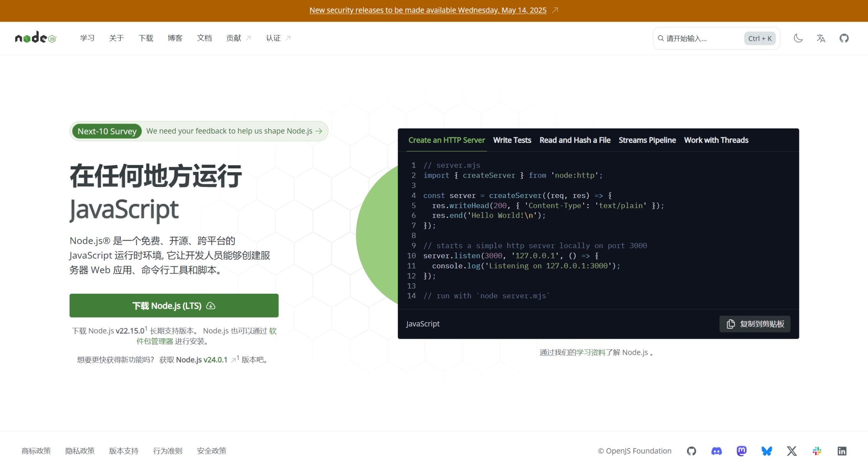Open GitHub icon in header
This screenshot has width=868, height=469.
[844, 38]
